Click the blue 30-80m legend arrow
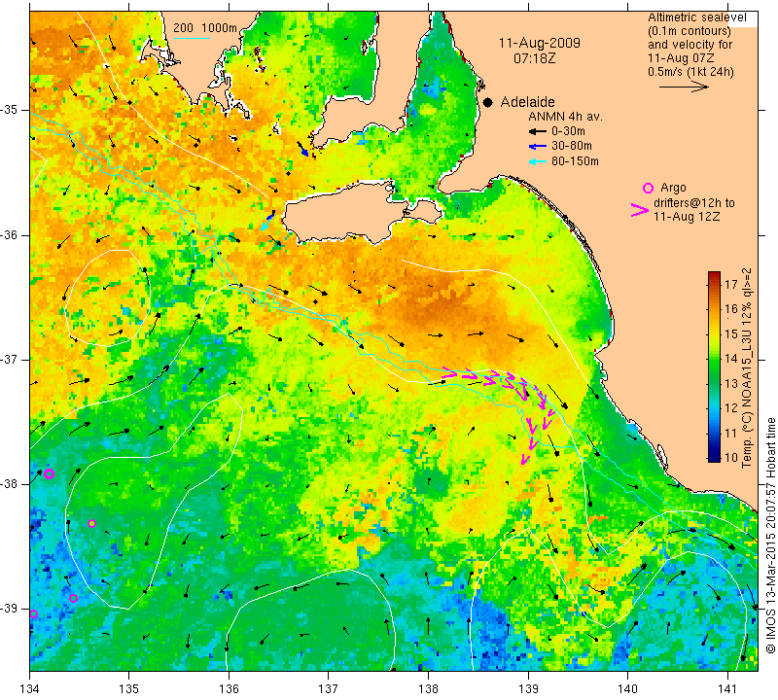The height and width of the screenshot is (700, 778). 538,147
